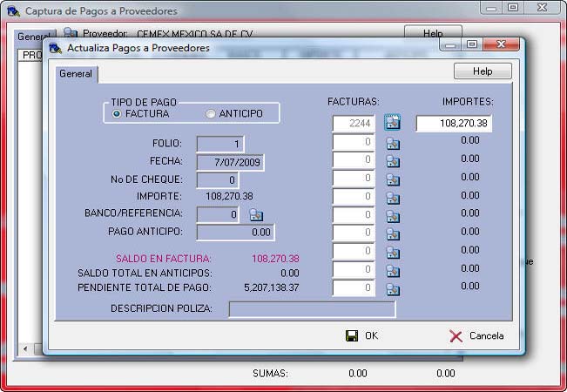The image size is (567, 392).
Task: Click ninth factura number field
Action: [x=354, y=269]
